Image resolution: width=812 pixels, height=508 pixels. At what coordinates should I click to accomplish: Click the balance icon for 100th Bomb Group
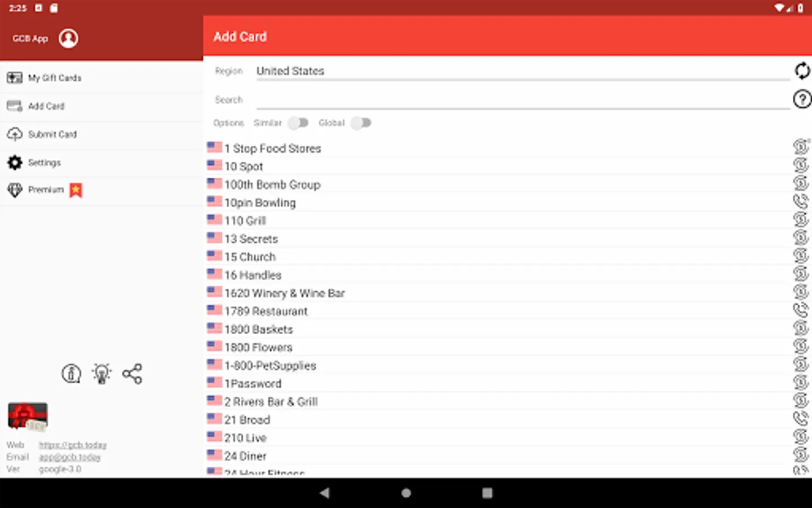pyautogui.click(x=801, y=183)
